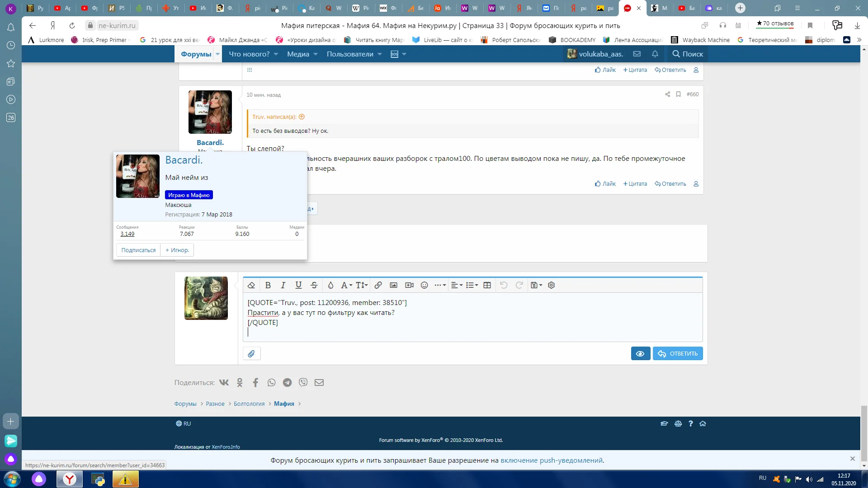The height and width of the screenshot is (488, 868).
Task: Click the insert link icon
Action: [378, 285]
